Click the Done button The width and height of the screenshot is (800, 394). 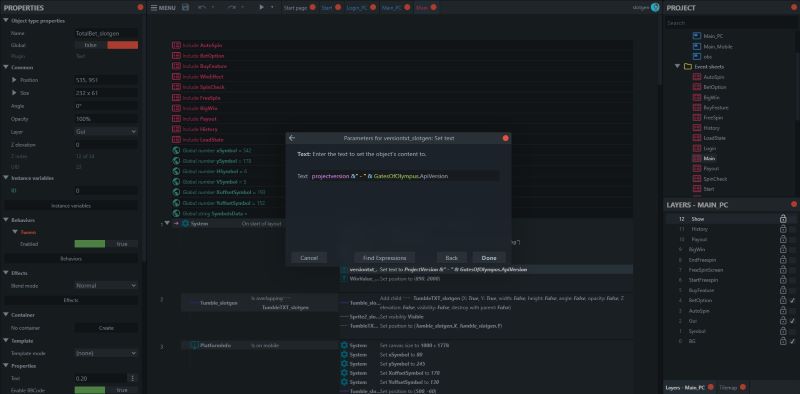click(489, 258)
